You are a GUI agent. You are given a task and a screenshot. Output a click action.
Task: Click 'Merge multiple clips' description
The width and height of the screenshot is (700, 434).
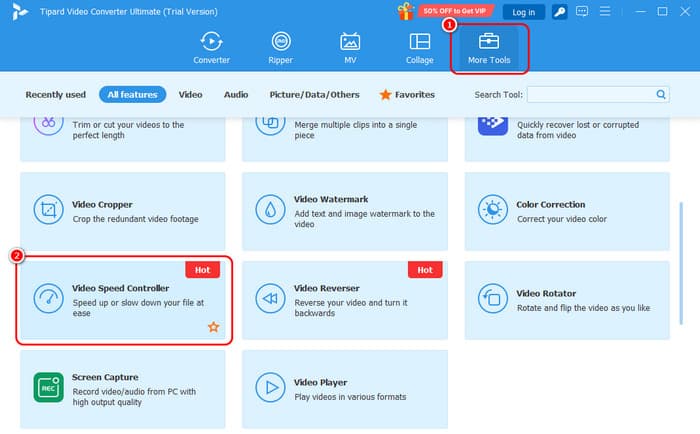[x=355, y=130]
